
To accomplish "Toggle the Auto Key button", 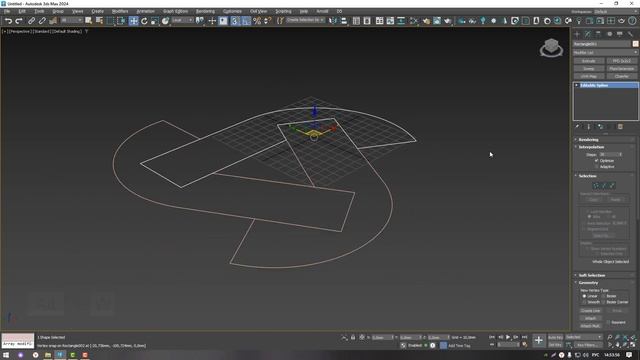I will [555, 338].
